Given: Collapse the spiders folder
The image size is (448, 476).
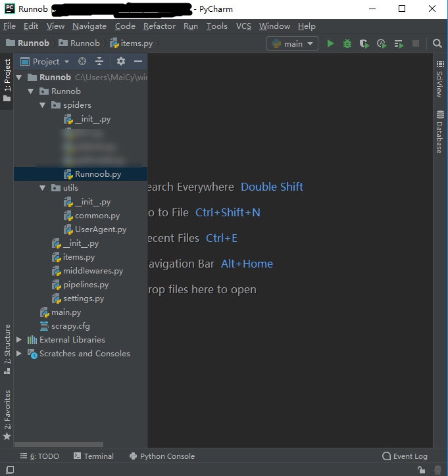Looking at the screenshot, I should (x=43, y=105).
